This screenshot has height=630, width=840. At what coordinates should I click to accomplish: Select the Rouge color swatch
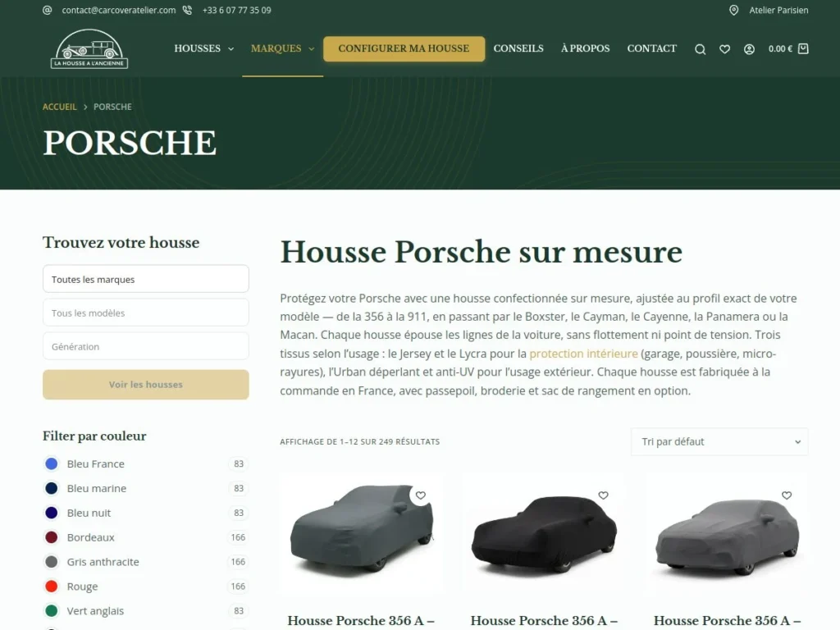52,587
